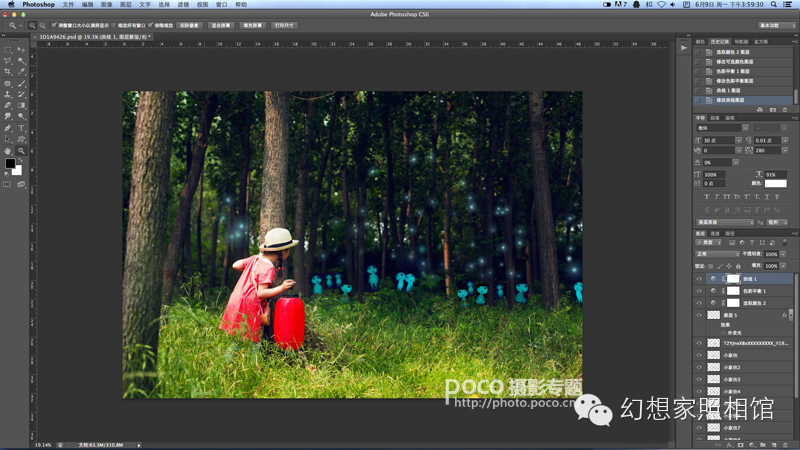This screenshot has width=800, height=450.
Task: Toggle Quick Mask mode icon in toolbox
Action: (x=7, y=184)
